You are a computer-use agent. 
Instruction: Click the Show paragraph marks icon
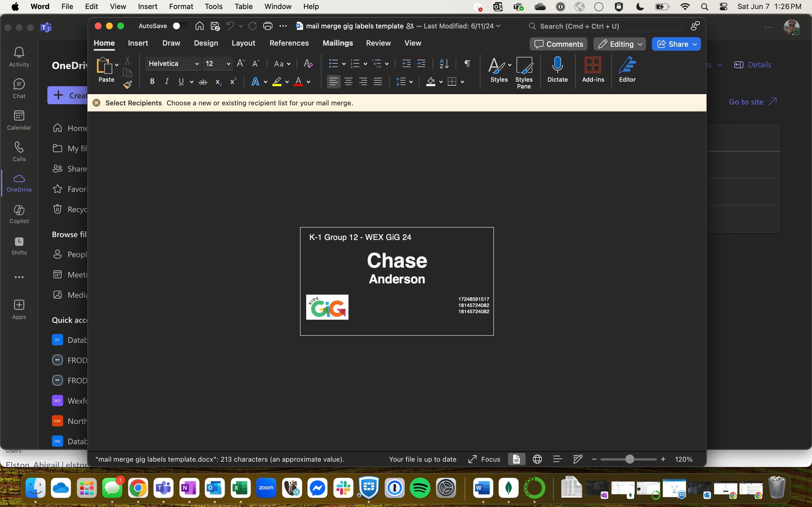pyautogui.click(x=467, y=63)
